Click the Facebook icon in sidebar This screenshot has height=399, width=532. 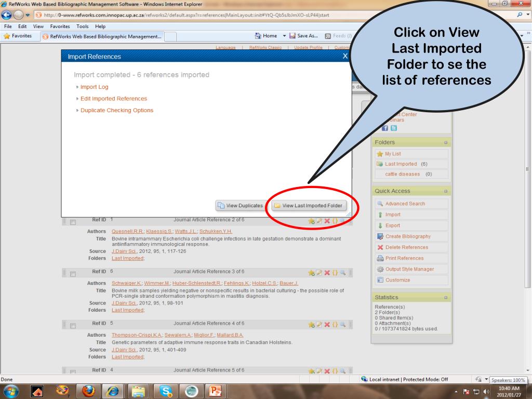(385, 128)
